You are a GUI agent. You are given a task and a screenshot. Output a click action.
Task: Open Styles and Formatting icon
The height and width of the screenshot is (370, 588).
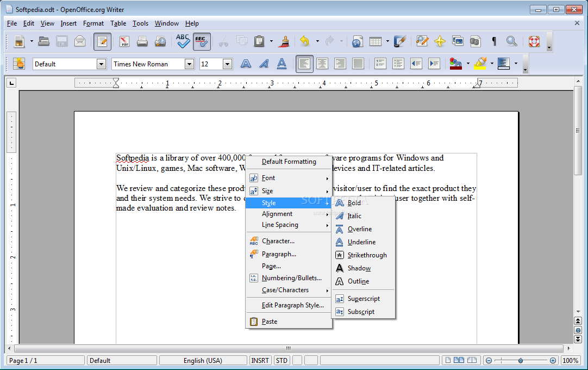[x=19, y=64]
